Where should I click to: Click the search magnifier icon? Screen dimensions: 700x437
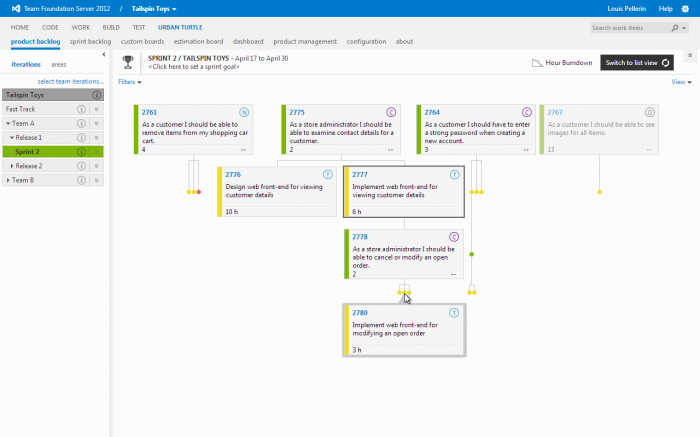pyautogui.click(x=675, y=28)
